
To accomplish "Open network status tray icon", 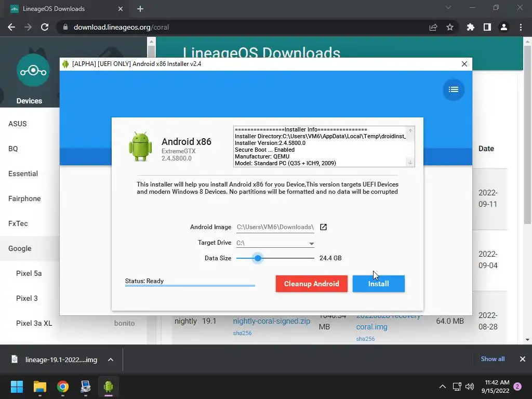I will [x=457, y=387].
